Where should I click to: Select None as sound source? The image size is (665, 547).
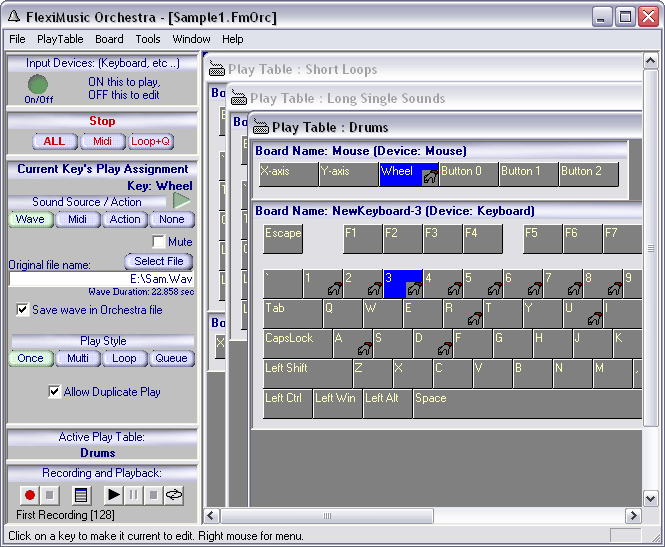click(x=172, y=219)
